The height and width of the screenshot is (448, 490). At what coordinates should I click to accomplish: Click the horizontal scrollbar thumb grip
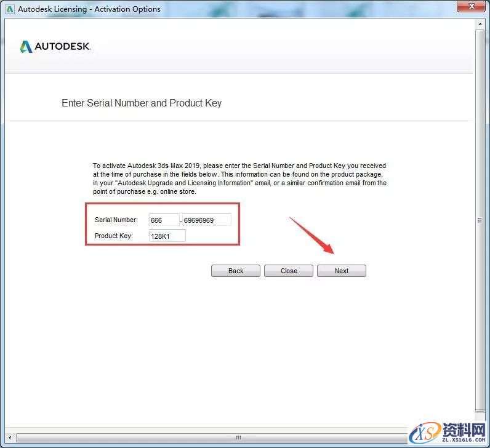tap(238, 438)
